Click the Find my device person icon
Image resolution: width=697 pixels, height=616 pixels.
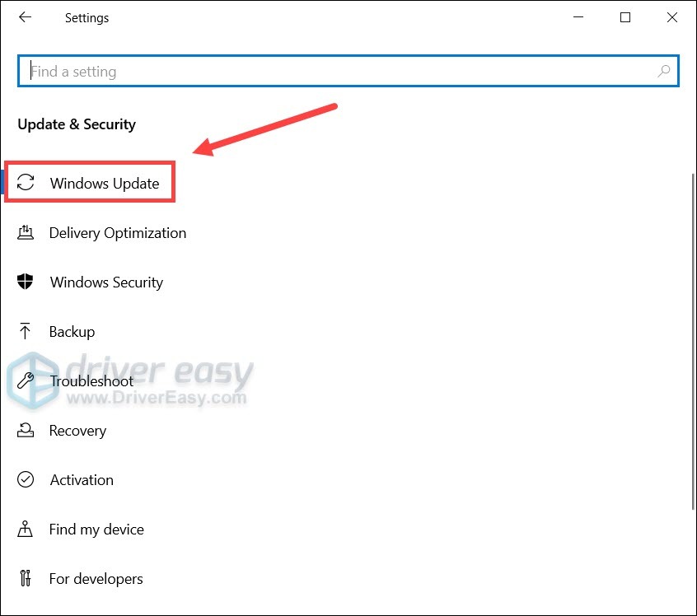click(26, 530)
